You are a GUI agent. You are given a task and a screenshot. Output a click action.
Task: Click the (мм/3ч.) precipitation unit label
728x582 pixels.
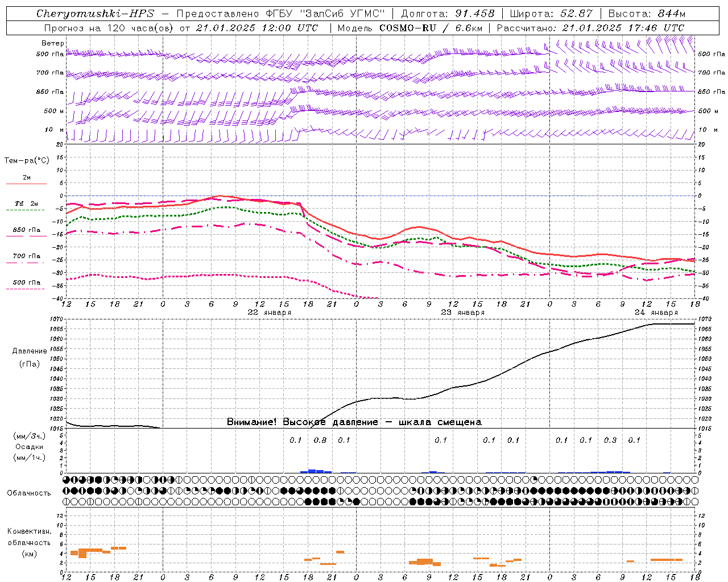[x=30, y=436]
